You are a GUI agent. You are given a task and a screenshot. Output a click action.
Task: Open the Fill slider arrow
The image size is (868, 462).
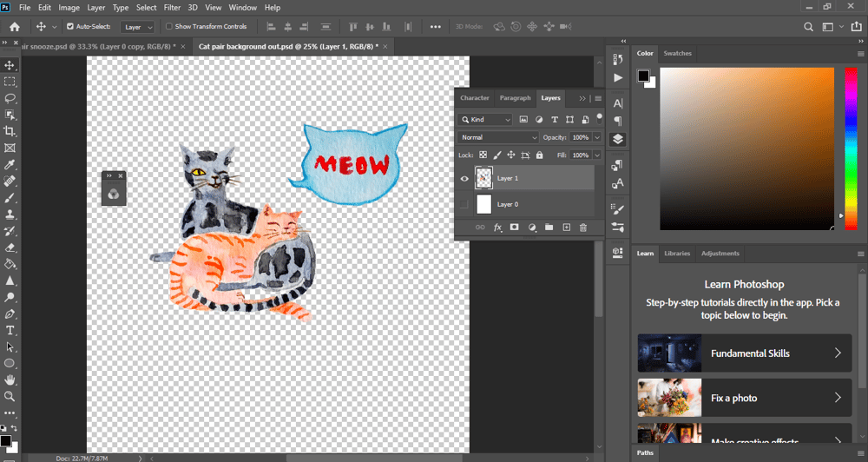pos(597,155)
